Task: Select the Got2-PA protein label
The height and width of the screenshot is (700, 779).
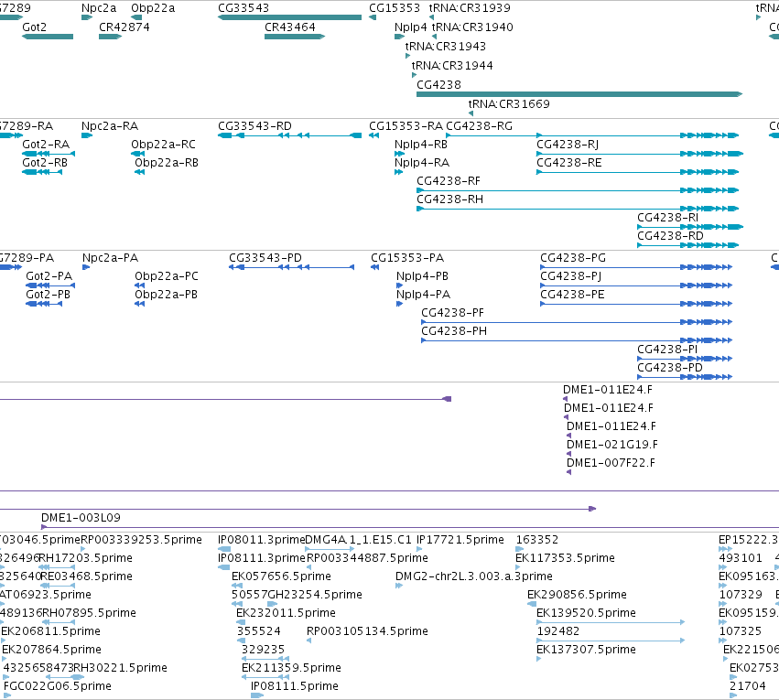Action: pyautogui.click(x=49, y=276)
